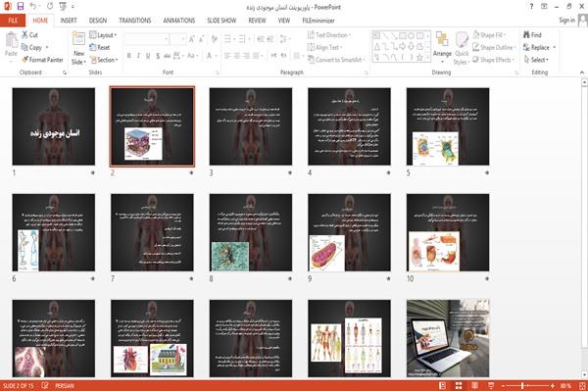
Task: Click spell check icon in status bar
Action: pyautogui.click(x=45, y=386)
